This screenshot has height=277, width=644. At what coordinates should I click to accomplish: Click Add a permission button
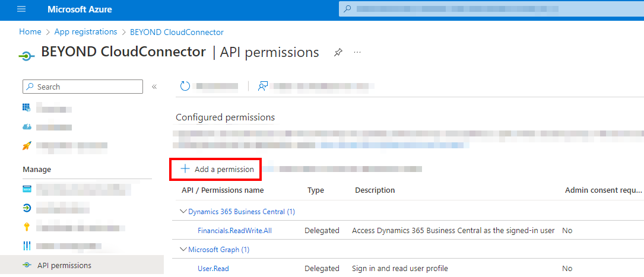click(216, 169)
